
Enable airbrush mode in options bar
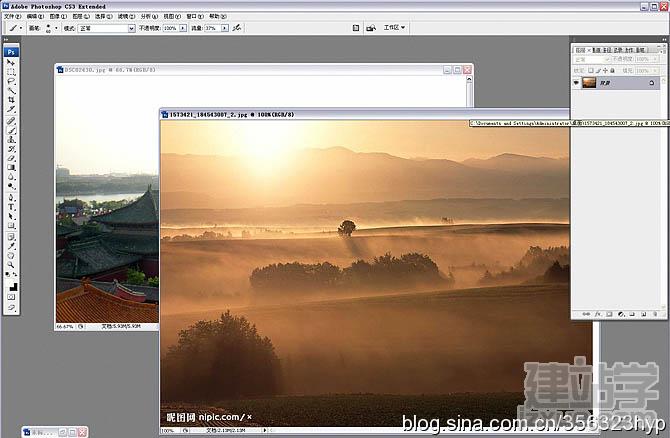click(236, 28)
